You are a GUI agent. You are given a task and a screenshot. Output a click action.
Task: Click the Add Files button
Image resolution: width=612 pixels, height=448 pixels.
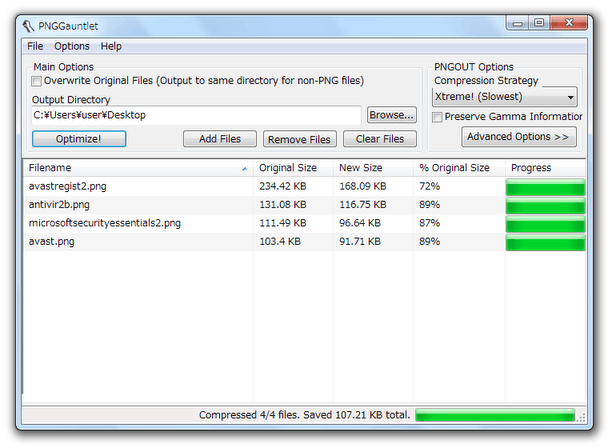(220, 139)
